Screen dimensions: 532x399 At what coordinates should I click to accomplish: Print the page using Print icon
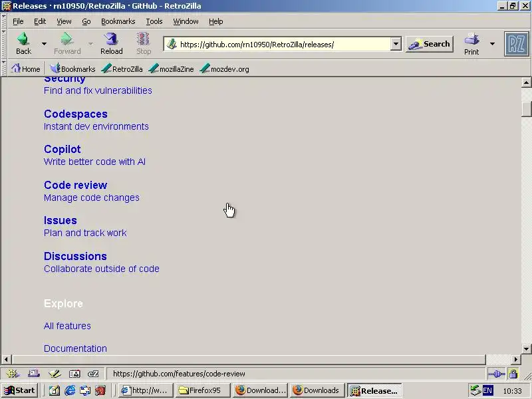[x=471, y=43]
